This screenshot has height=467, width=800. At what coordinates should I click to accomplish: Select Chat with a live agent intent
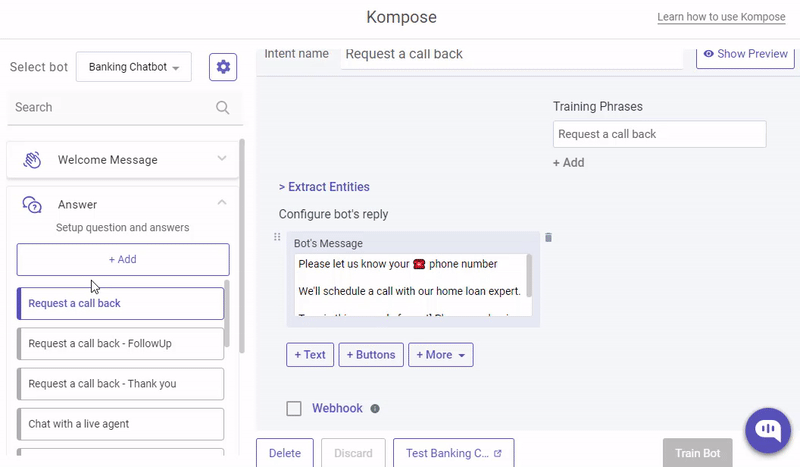tap(120, 424)
